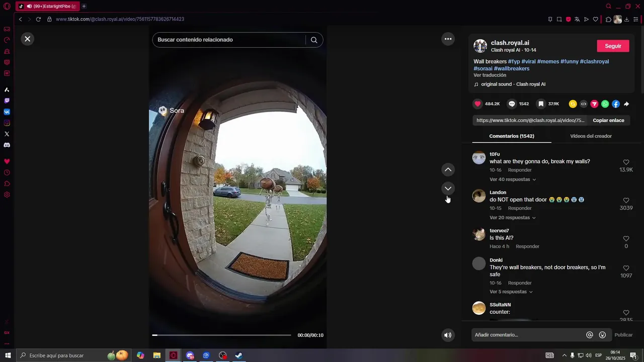The width and height of the screenshot is (644, 362).
Task: Open Twitch in Opera sidebar
Action: pyautogui.click(x=7, y=101)
